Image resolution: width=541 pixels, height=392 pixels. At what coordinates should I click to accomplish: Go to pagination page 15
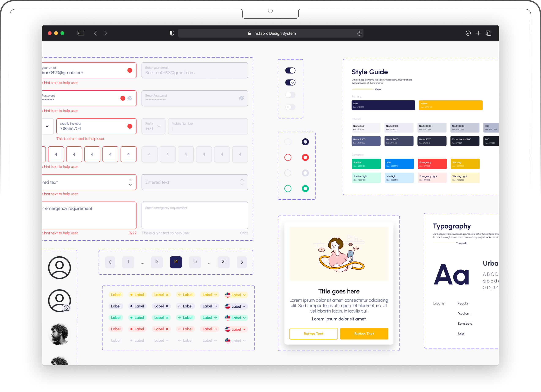[x=195, y=262]
